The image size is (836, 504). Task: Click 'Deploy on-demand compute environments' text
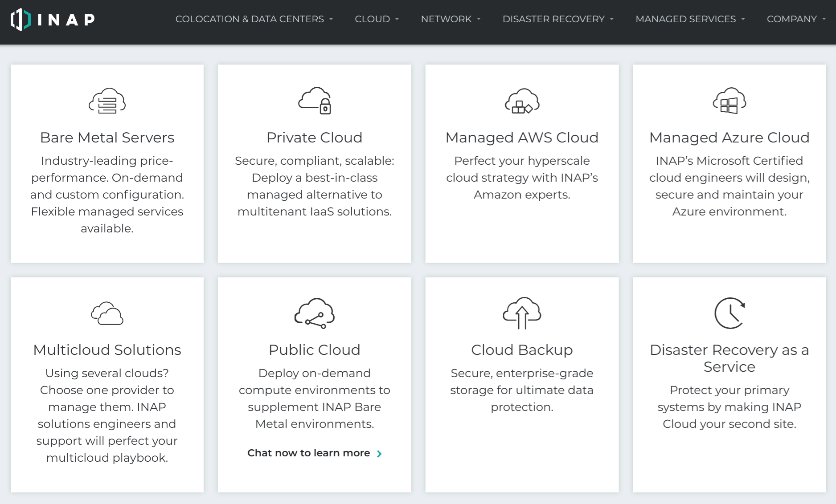coord(315,398)
